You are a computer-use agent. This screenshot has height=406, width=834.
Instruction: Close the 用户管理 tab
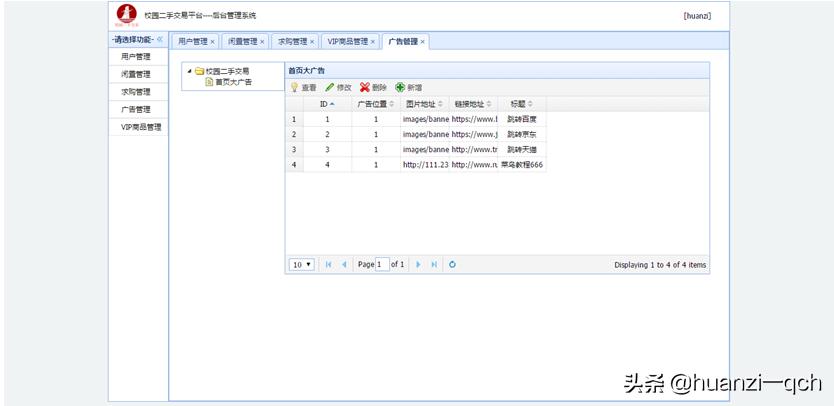212,42
